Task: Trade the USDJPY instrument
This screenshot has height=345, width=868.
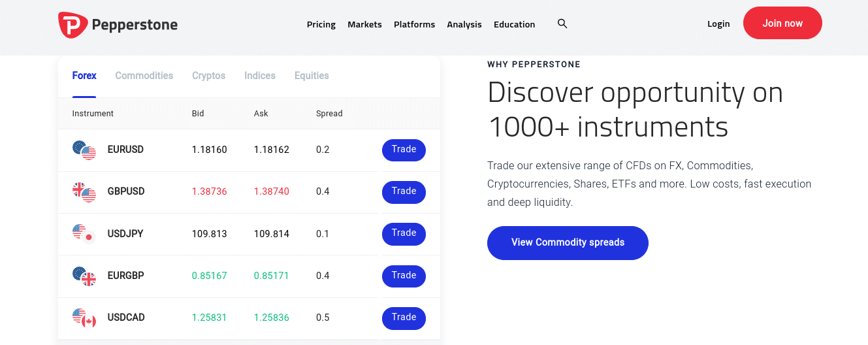Action: [404, 233]
